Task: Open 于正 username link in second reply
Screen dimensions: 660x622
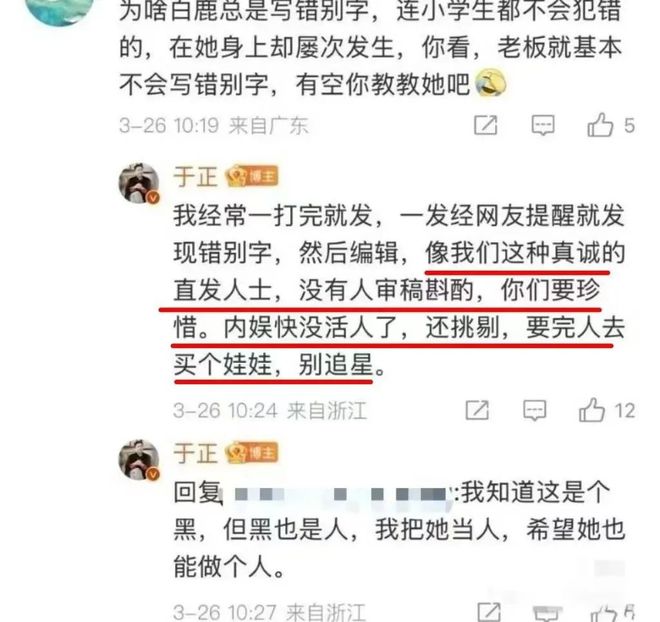Action: pos(195,453)
